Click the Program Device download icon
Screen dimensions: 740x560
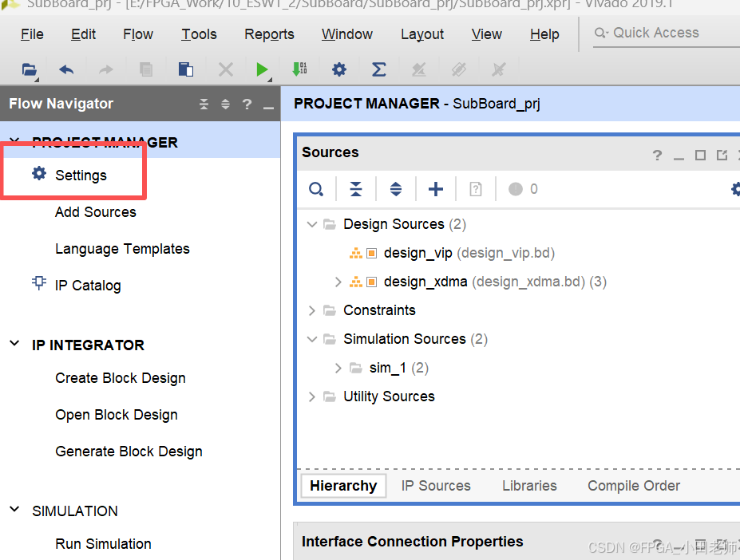coord(299,69)
